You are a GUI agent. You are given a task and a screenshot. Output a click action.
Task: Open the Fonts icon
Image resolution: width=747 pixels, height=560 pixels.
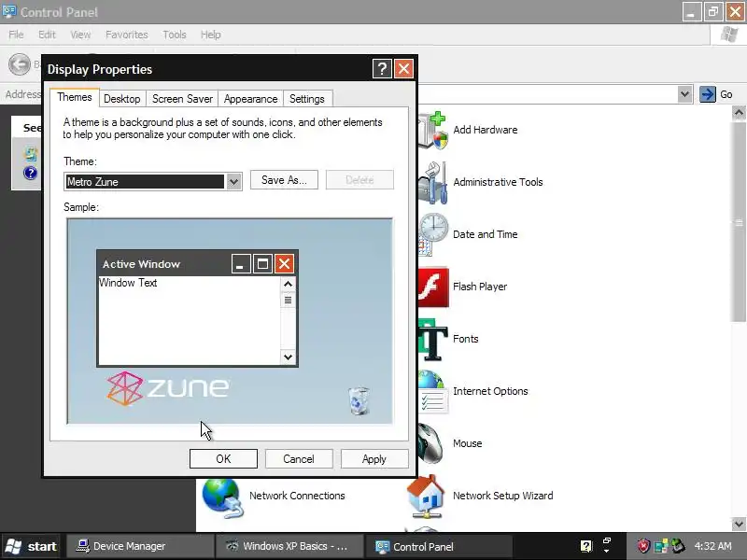coord(433,339)
